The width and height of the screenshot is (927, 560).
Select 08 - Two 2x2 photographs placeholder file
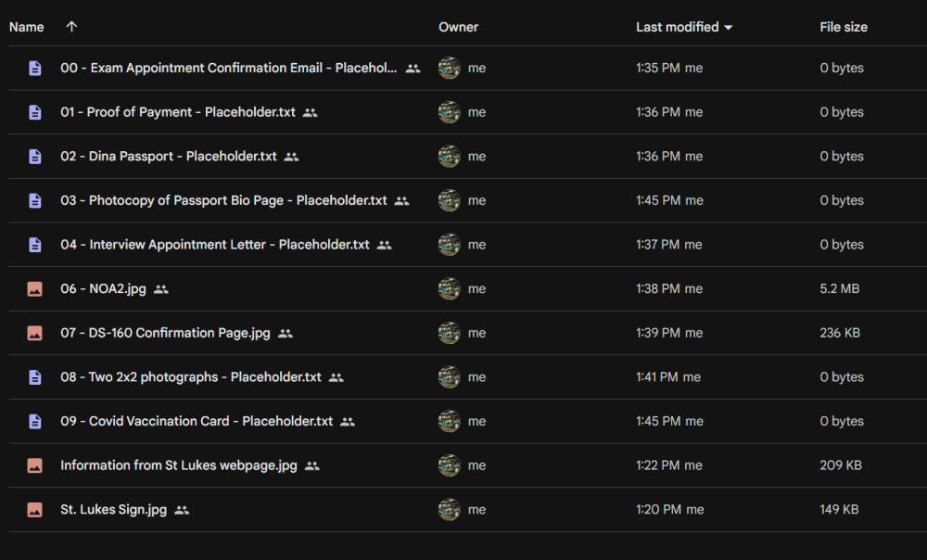tap(190, 376)
